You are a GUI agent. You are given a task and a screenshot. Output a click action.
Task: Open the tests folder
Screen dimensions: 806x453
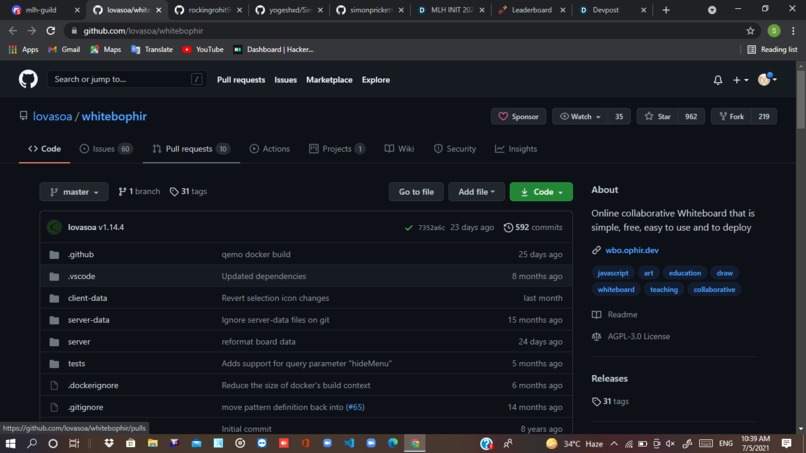(77, 364)
